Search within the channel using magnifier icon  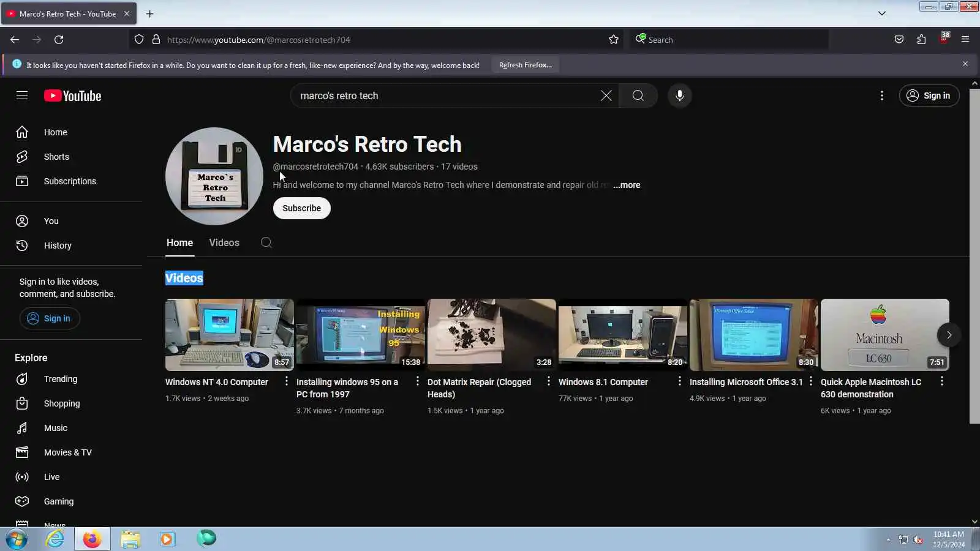point(266,242)
